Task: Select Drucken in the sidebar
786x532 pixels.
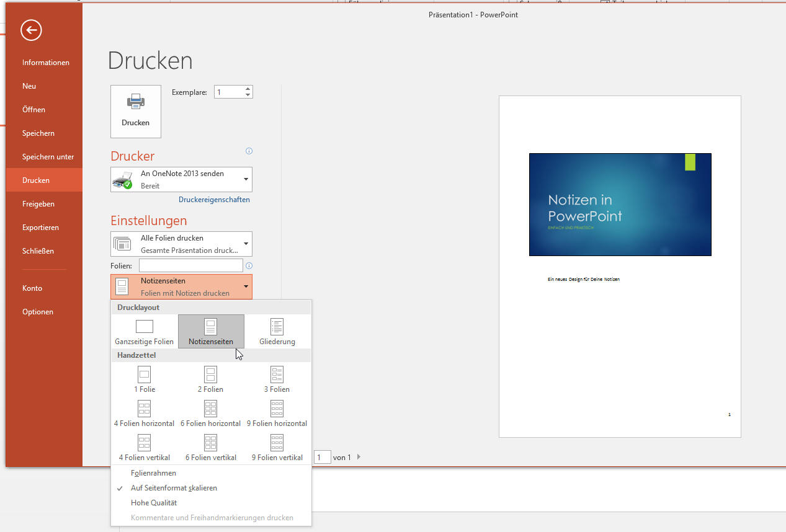Action: point(44,180)
